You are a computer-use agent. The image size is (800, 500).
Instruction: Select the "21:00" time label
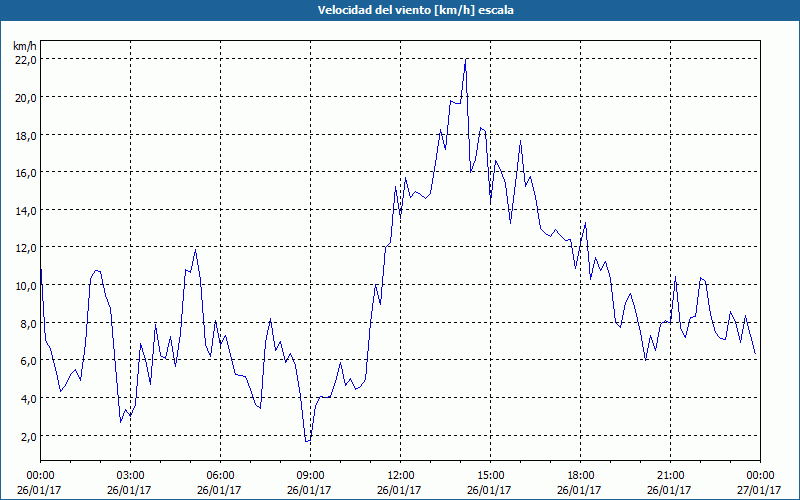point(670,476)
